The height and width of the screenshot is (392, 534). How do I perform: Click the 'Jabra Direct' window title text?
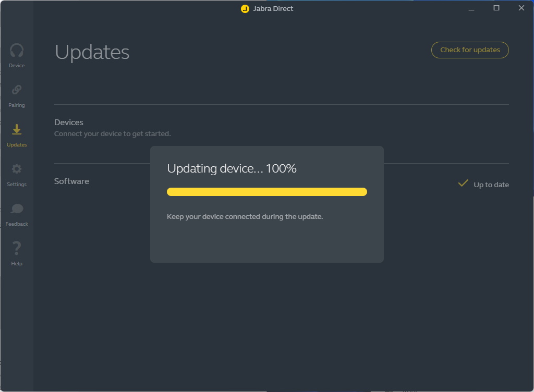273,8
